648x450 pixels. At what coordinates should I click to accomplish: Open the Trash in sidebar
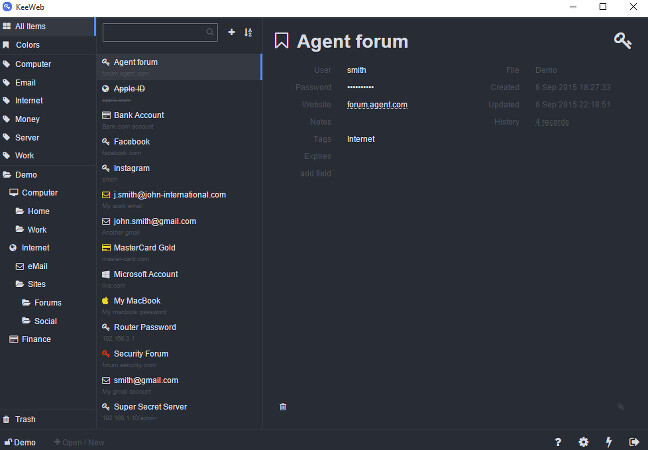coord(25,419)
